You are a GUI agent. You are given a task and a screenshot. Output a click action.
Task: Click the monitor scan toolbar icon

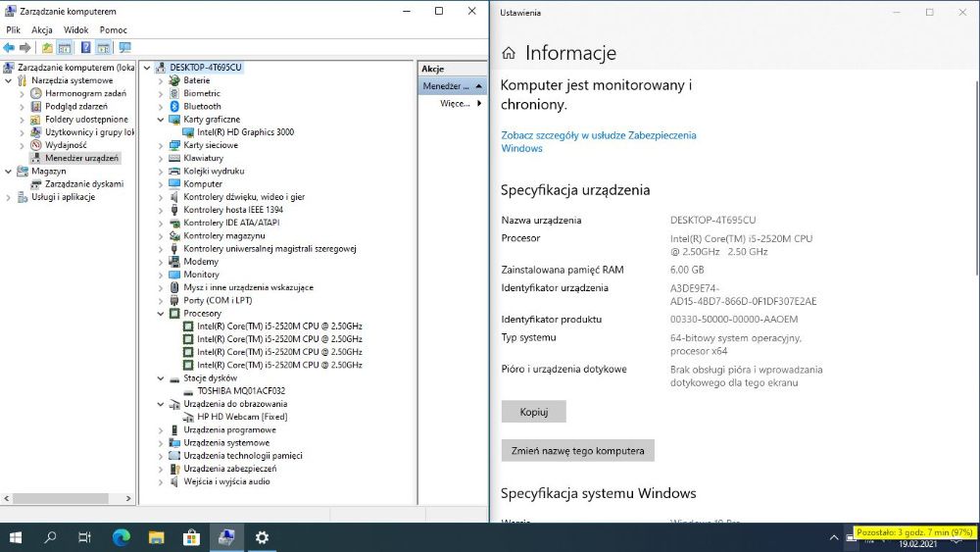pyautogui.click(x=125, y=47)
